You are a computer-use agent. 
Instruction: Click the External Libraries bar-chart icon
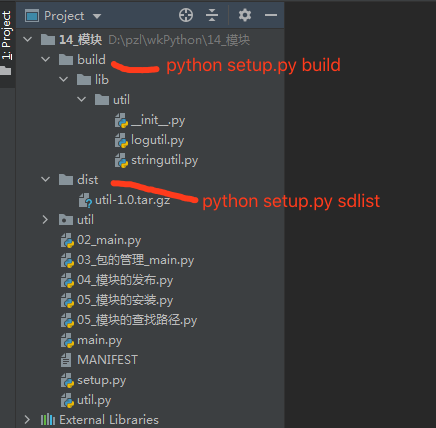point(48,420)
